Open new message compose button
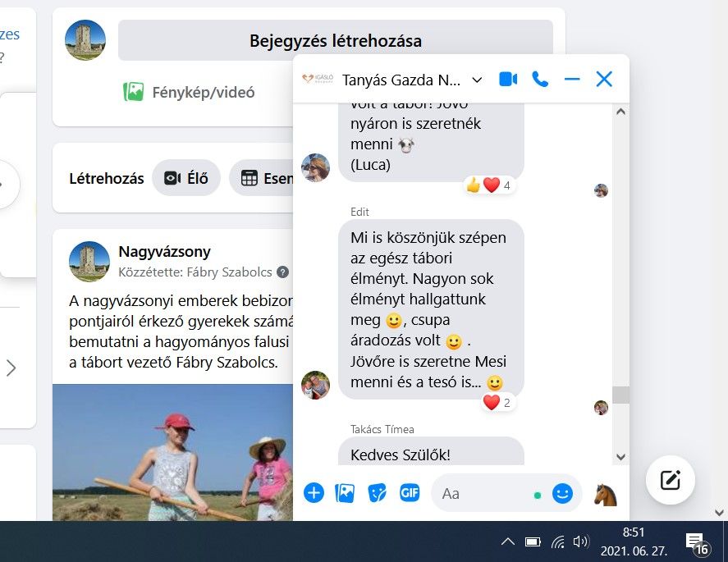728x562 pixels. 670,480
